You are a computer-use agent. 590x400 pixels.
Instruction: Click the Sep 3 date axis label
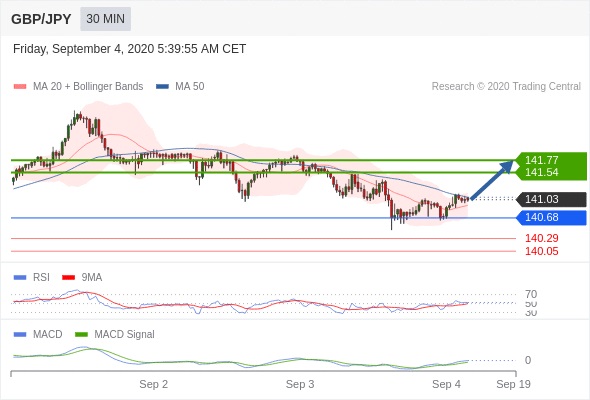pos(300,384)
